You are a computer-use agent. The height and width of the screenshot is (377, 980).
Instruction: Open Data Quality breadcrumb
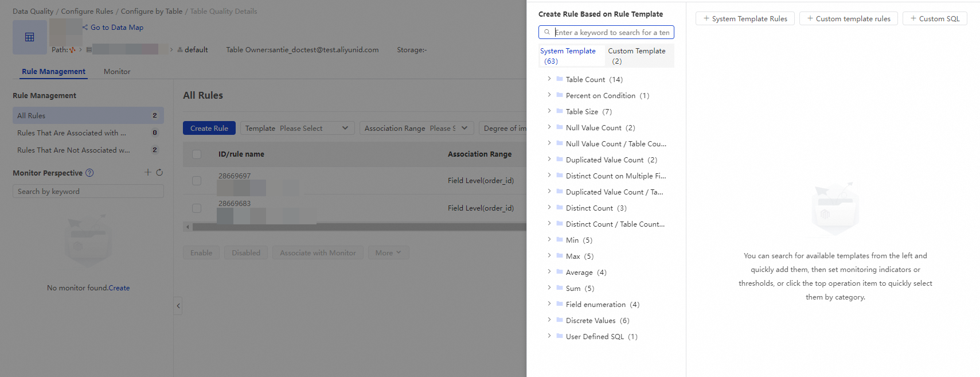[x=33, y=11]
